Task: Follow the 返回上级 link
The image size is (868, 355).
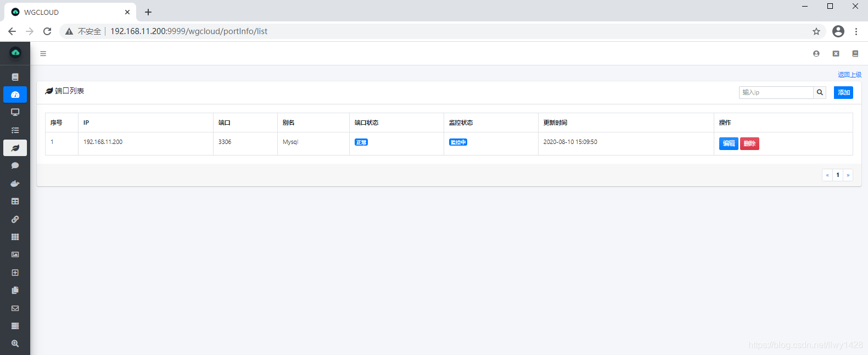Action: [x=849, y=75]
